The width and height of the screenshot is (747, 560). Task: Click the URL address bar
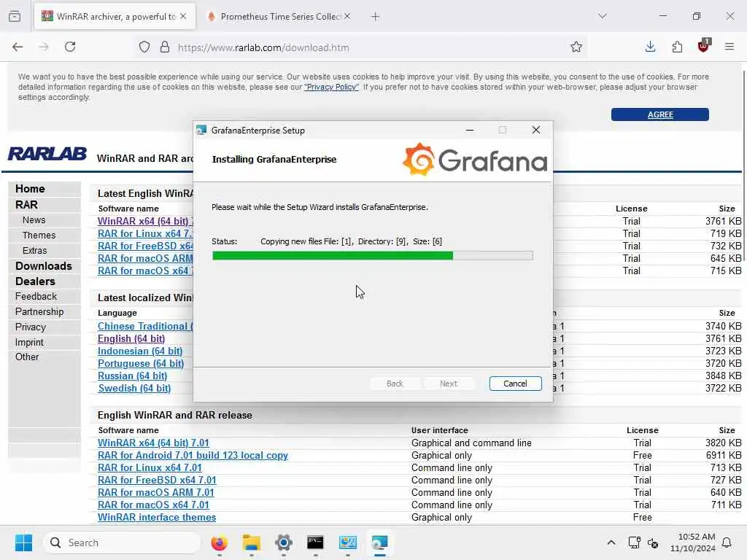(x=362, y=47)
